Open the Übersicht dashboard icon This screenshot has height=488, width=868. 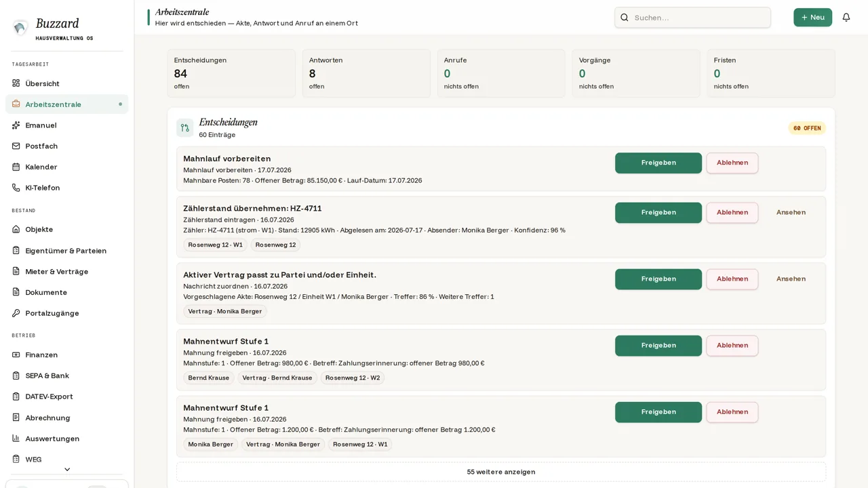point(16,83)
